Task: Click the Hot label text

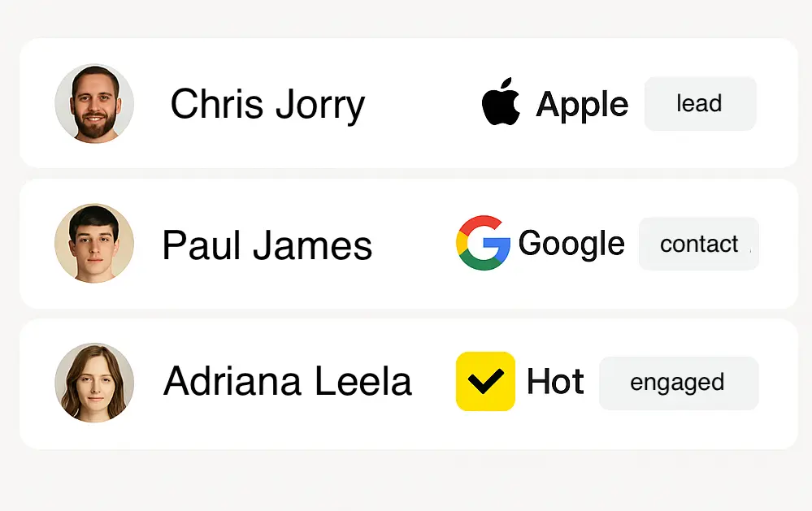Action: click(555, 382)
